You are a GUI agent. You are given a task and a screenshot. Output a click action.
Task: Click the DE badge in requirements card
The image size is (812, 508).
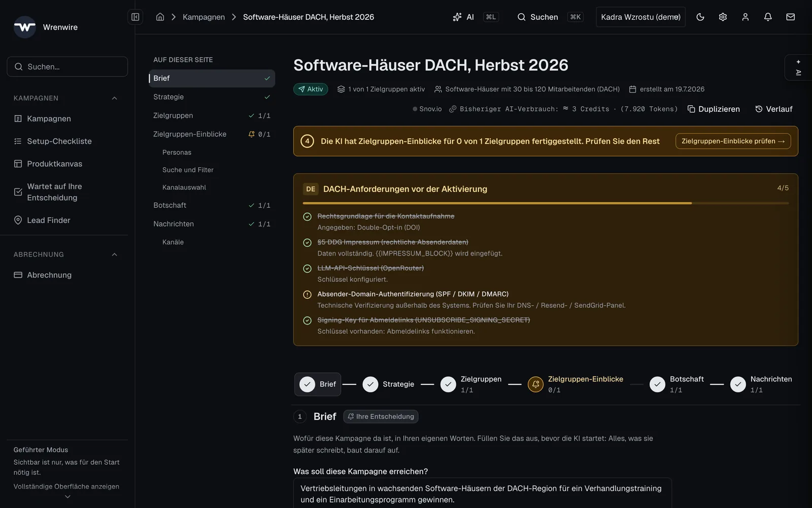[311, 189]
